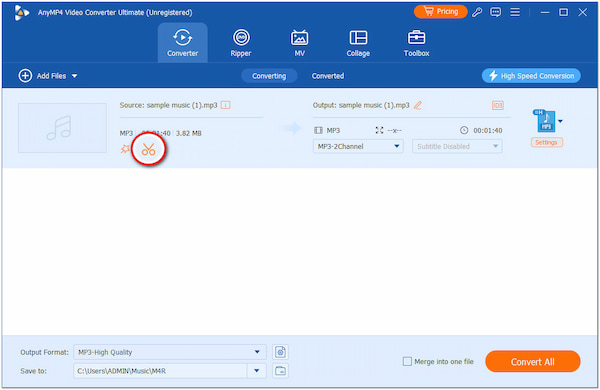Open the feedback chat icon

point(496,12)
